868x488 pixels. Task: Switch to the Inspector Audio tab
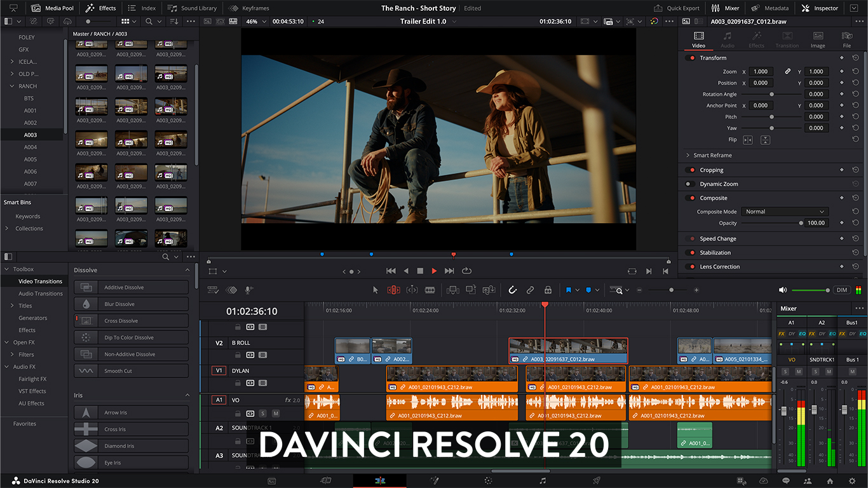tap(728, 40)
